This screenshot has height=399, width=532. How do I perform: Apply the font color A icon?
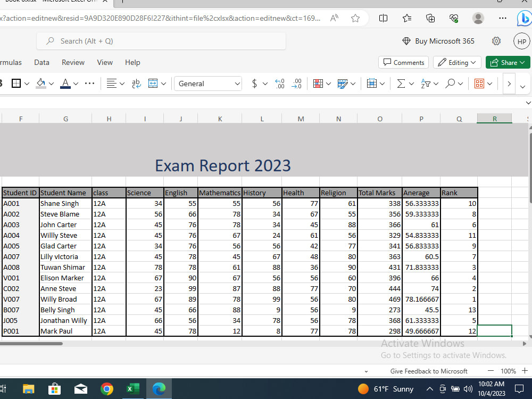click(65, 84)
